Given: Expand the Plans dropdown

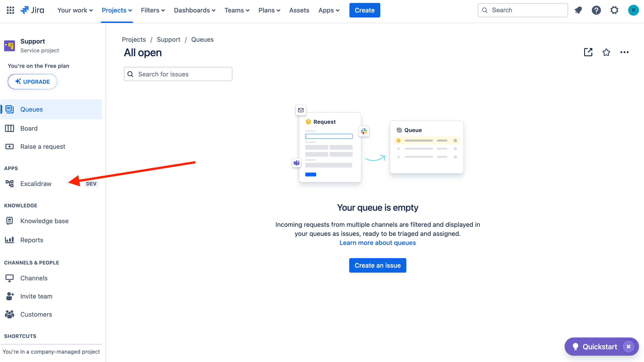Looking at the screenshot, I should point(269,10).
